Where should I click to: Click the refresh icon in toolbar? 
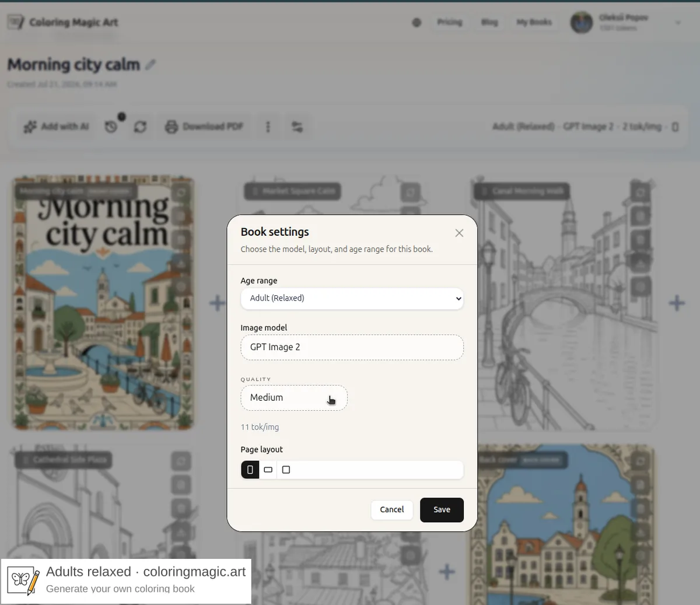(x=140, y=127)
